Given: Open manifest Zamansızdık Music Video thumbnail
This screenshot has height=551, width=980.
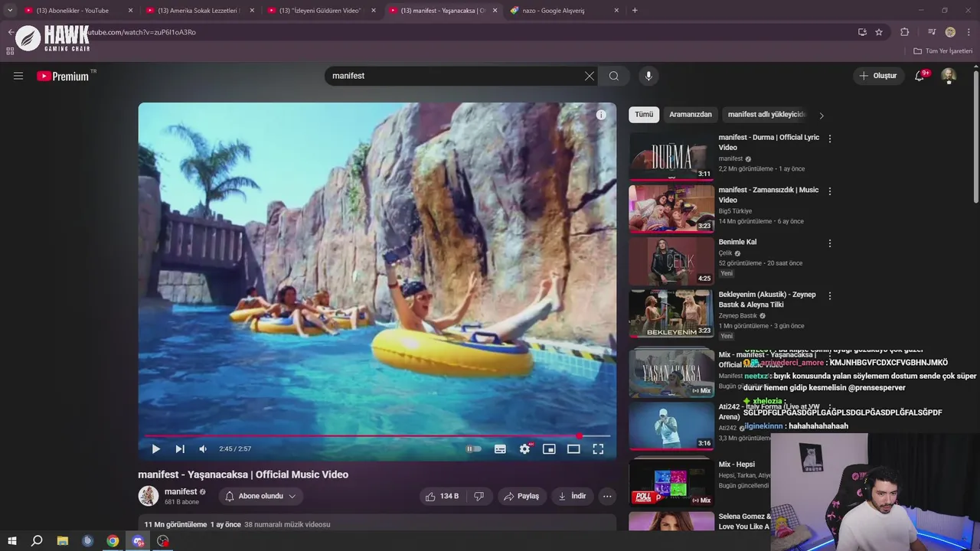Looking at the screenshot, I should 671,209.
